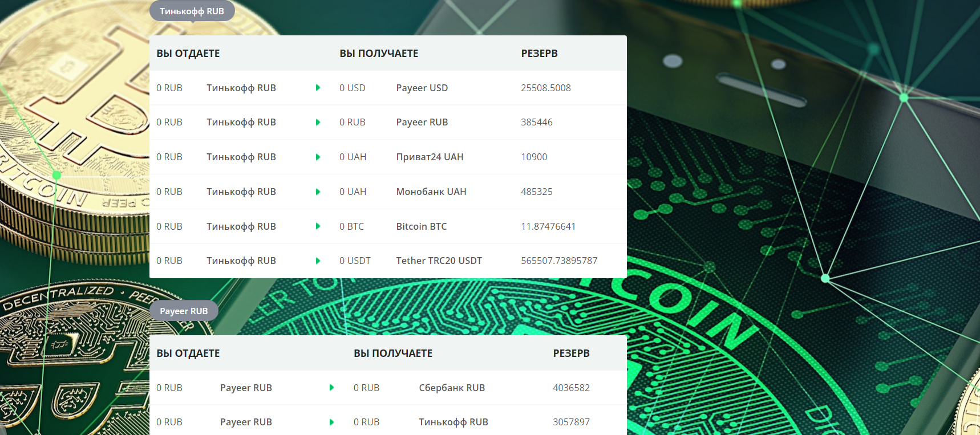Viewport: 980px width, 435px height.
Task: Click Payeer RUB source in Сбербанк row
Action: coord(246,388)
